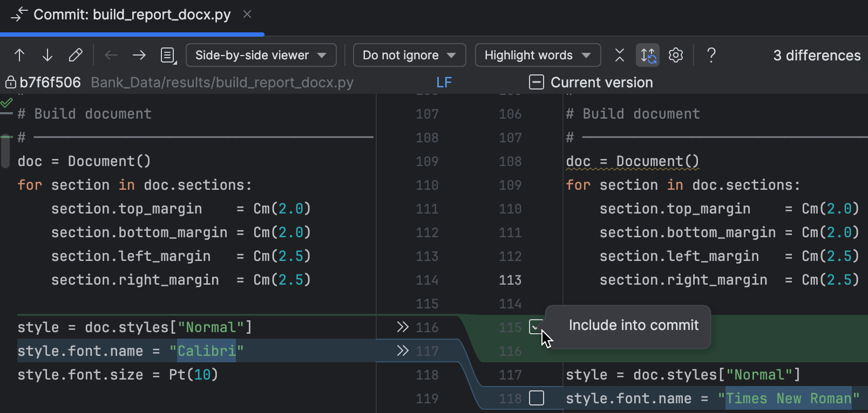Jump to next difference with down arrow

point(48,55)
